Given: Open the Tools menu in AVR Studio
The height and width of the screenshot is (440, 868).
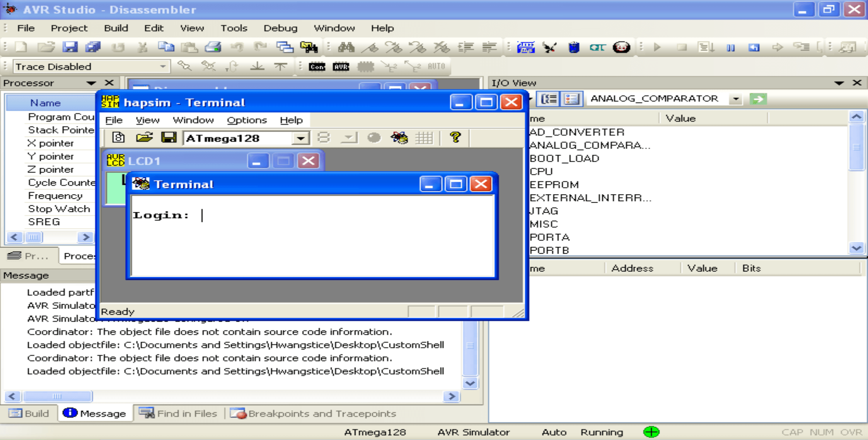Looking at the screenshot, I should (234, 28).
